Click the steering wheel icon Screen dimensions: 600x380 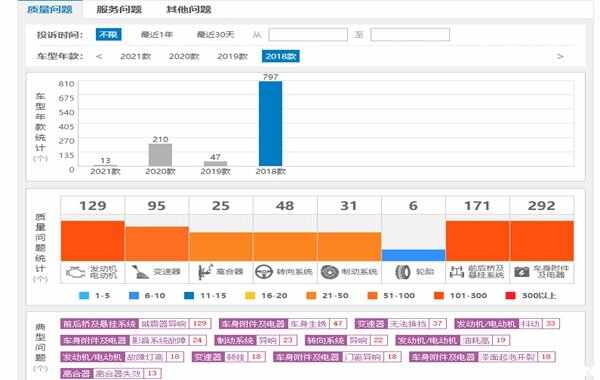[264, 272]
